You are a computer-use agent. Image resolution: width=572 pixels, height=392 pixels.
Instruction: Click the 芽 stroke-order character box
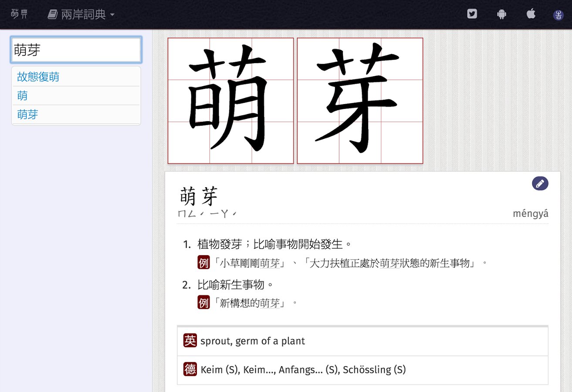[x=360, y=101]
